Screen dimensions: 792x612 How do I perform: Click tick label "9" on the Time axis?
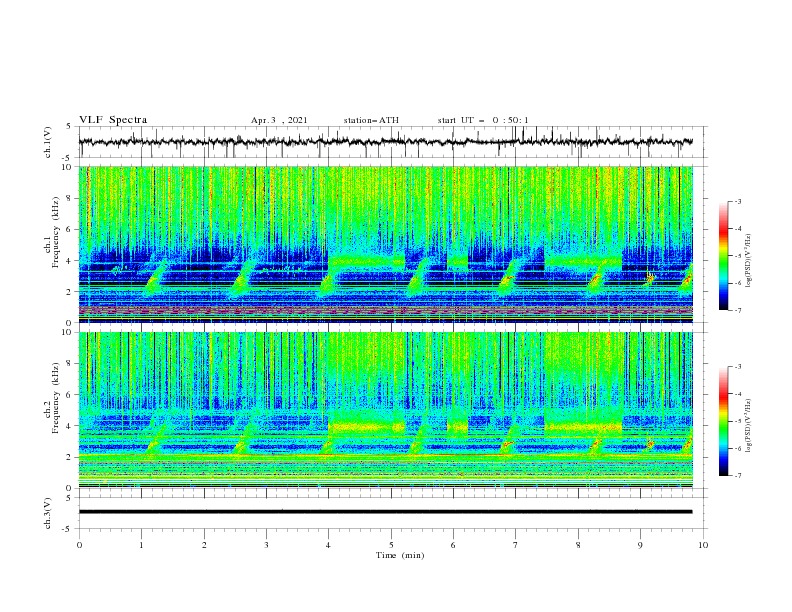pos(640,545)
